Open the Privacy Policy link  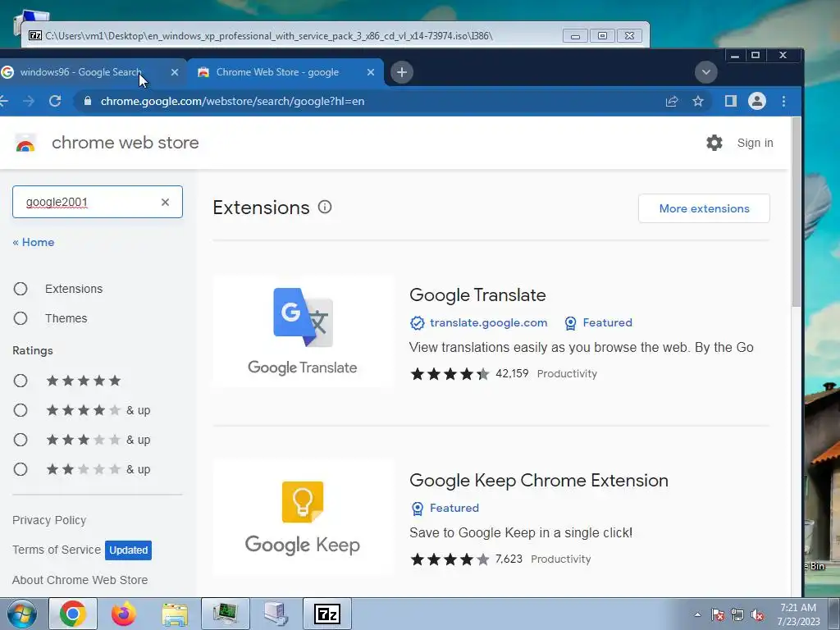coord(49,520)
